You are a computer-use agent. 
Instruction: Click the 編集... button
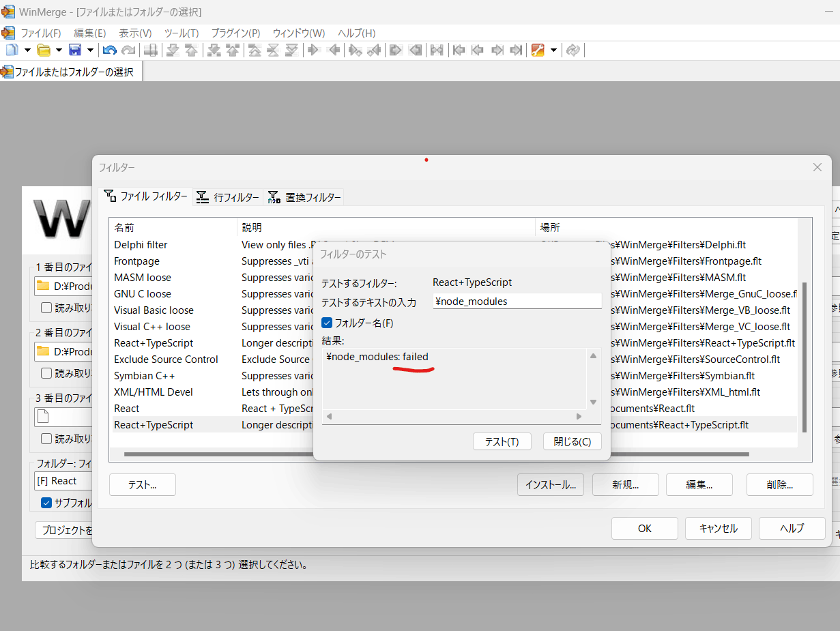pyautogui.click(x=699, y=485)
